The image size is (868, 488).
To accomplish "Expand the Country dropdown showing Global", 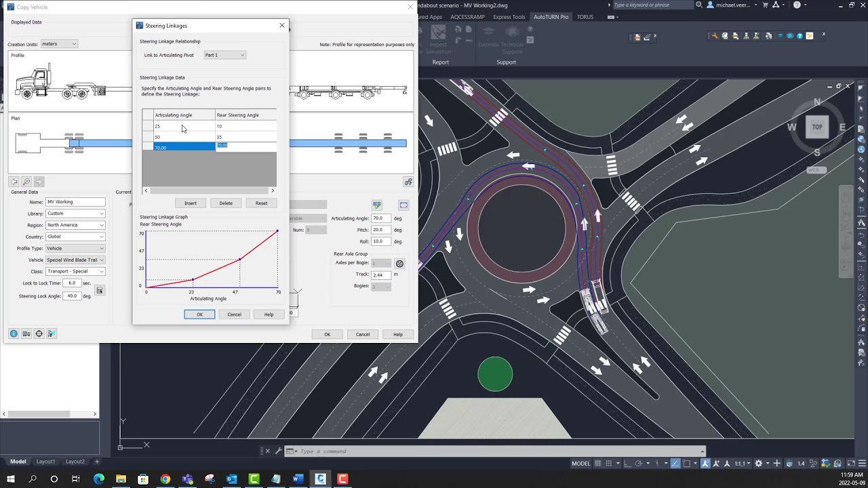I will (x=75, y=237).
